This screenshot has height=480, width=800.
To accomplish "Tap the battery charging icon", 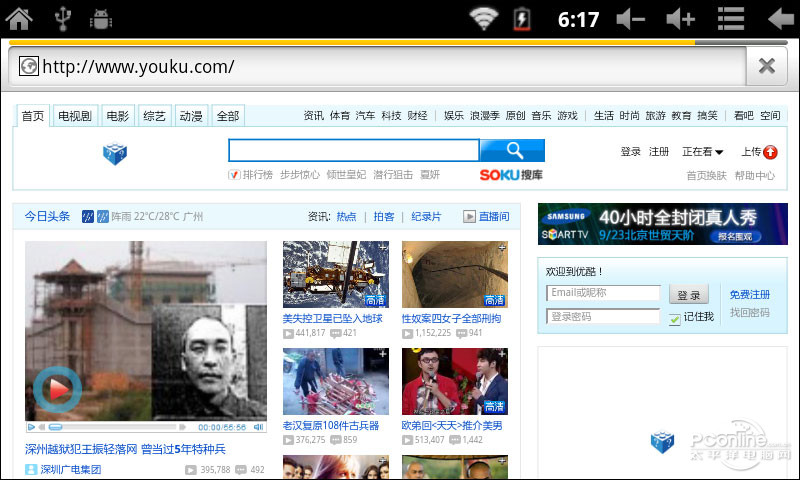I will pyautogui.click(x=521, y=19).
